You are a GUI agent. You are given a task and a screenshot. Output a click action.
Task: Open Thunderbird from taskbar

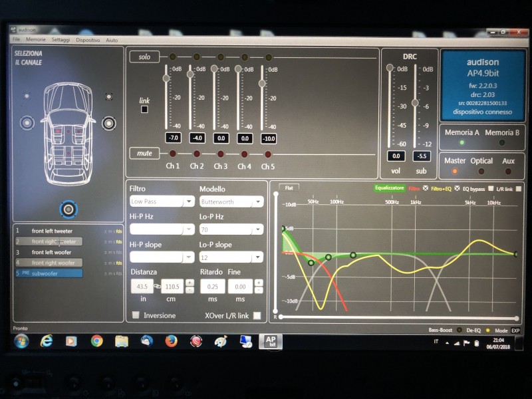(x=146, y=340)
